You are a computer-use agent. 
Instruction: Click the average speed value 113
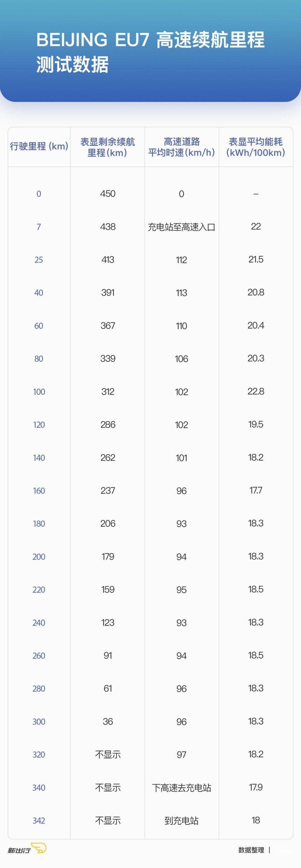182,293
